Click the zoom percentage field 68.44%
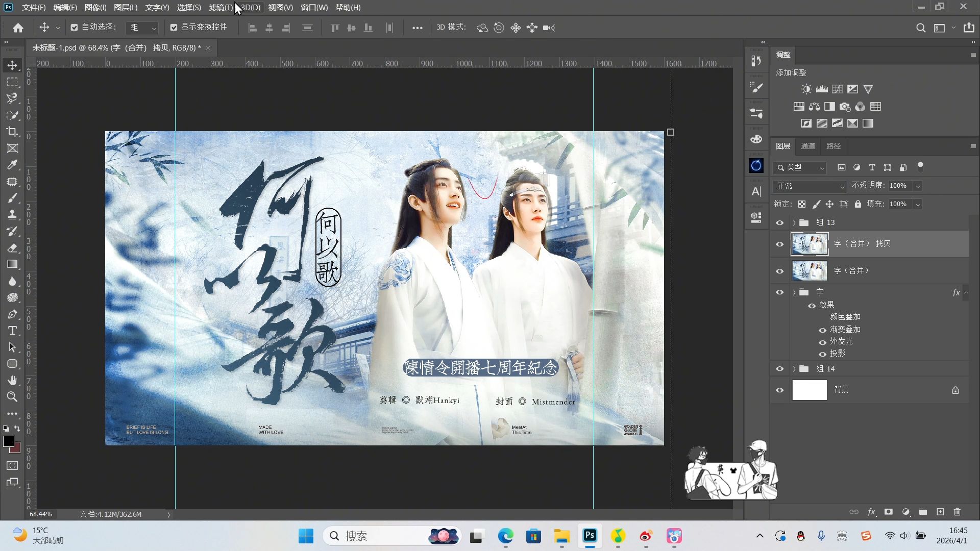 point(41,514)
